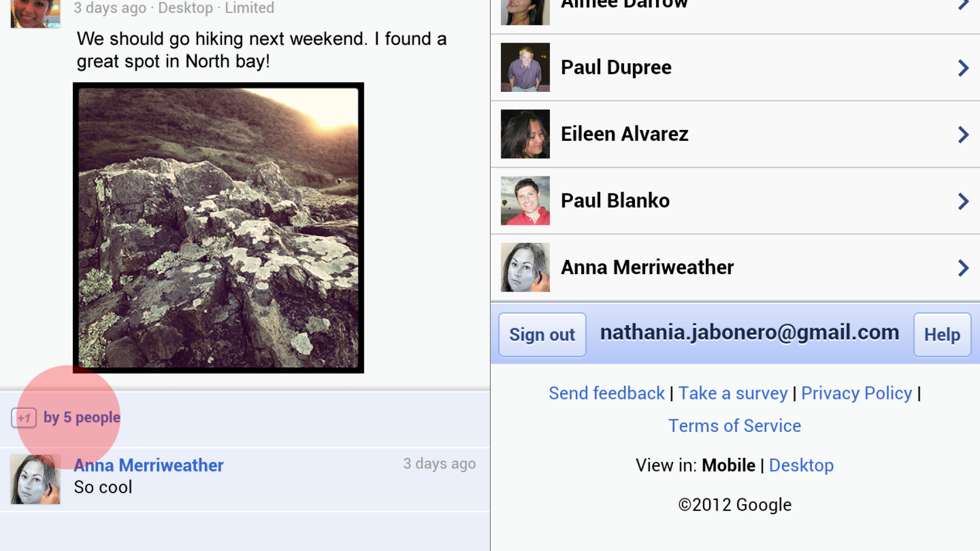The width and height of the screenshot is (980, 551).
Task: Expand Anna Merriweather chevron arrow
Action: pos(963,268)
